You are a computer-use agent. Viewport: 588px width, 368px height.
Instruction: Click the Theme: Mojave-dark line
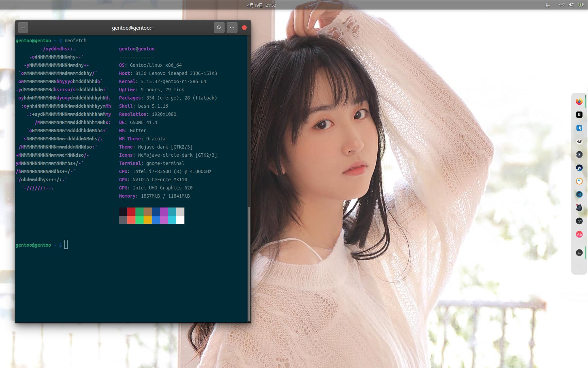click(x=156, y=147)
